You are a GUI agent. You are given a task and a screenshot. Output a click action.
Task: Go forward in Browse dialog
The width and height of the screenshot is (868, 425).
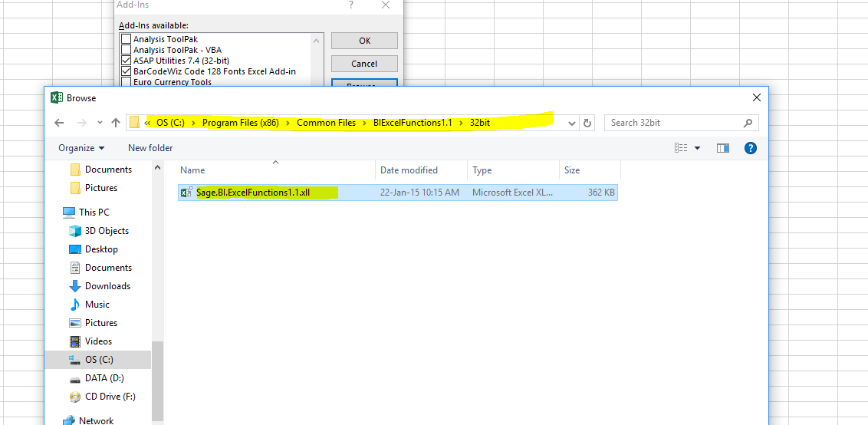pos(81,123)
